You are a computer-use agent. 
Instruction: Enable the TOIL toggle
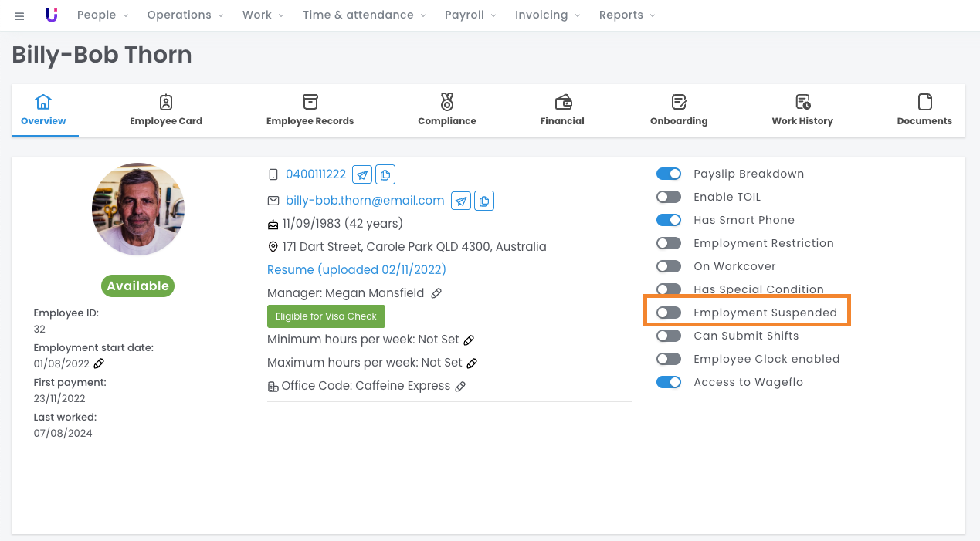click(669, 197)
